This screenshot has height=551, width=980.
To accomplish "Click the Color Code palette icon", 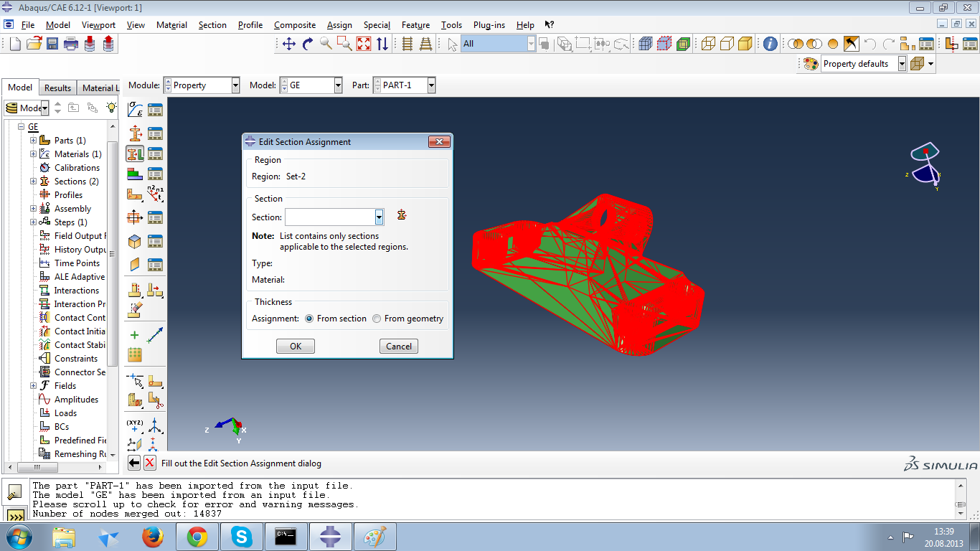I will tap(811, 64).
